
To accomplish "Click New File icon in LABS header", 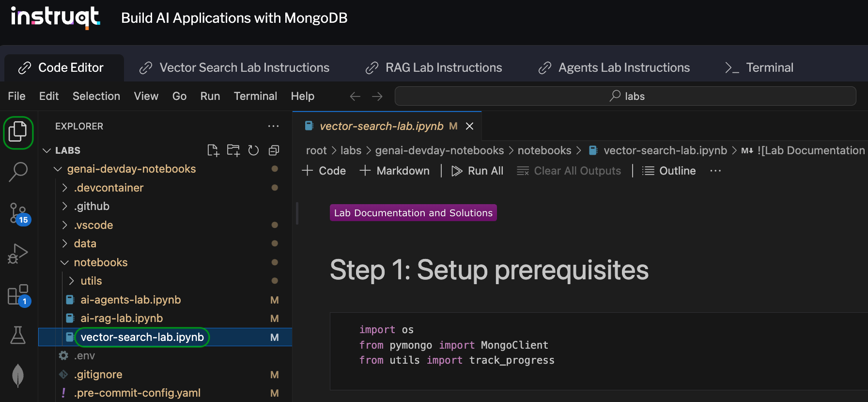I will (213, 150).
